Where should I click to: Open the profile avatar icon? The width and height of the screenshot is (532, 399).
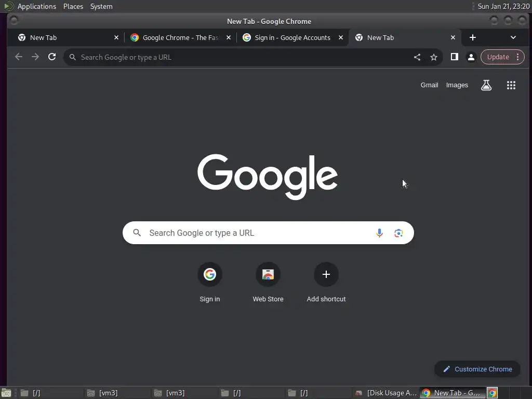pyautogui.click(x=471, y=57)
